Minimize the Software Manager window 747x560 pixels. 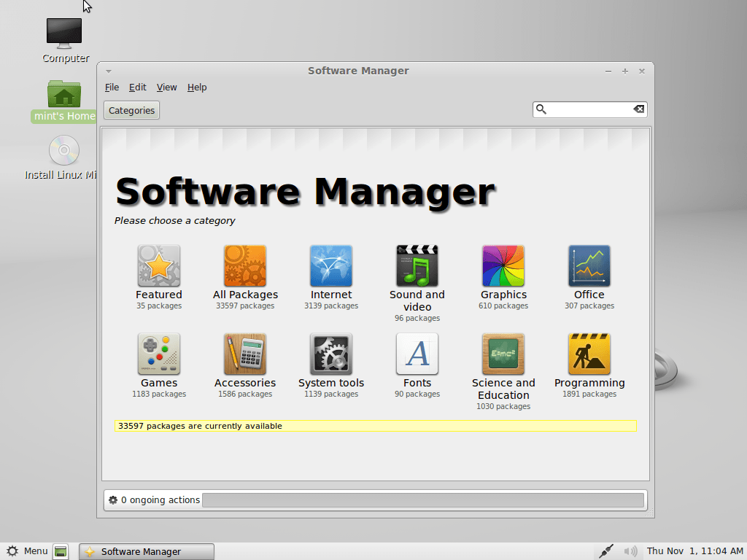[x=608, y=71]
